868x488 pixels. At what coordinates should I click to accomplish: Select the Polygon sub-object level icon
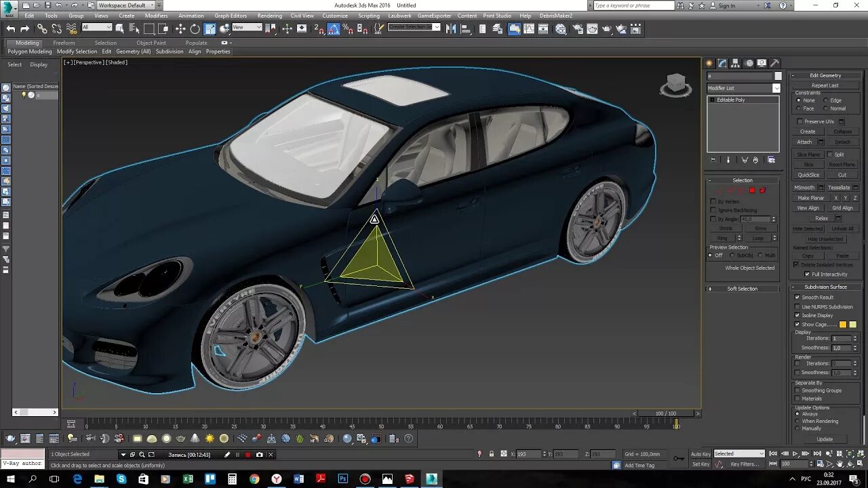(752, 190)
